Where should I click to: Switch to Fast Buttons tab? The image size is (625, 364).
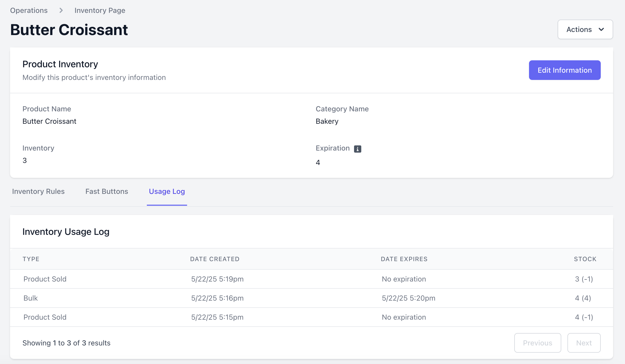107,191
